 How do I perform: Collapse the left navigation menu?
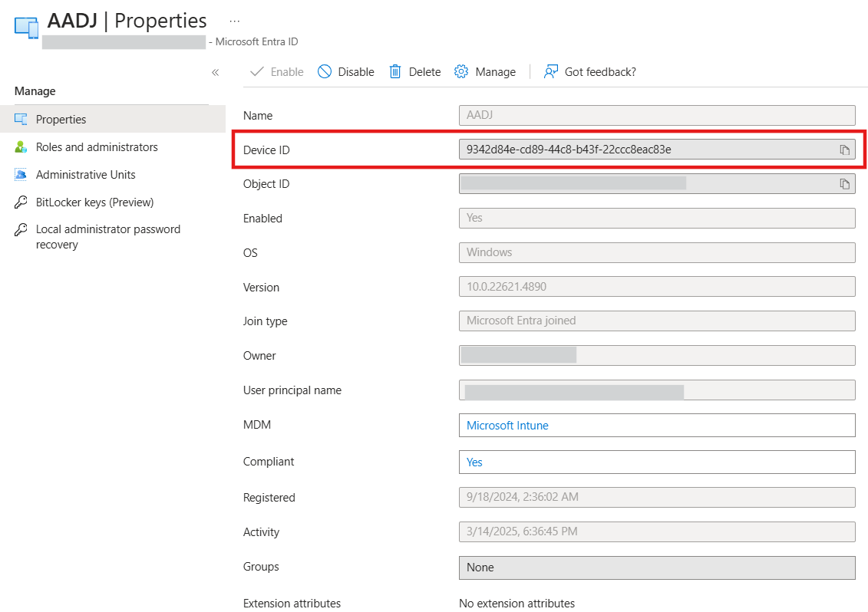click(x=215, y=72)
